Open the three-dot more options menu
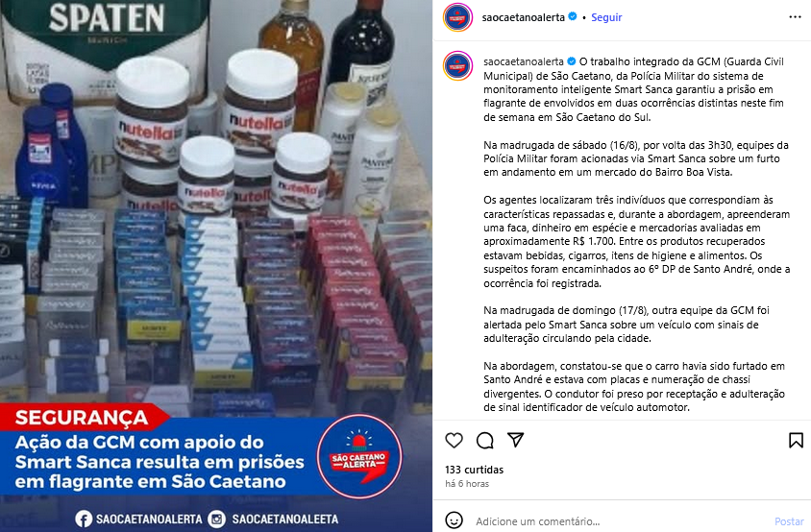The height and width of the screenshot is (532, 811). click(795, 17)
